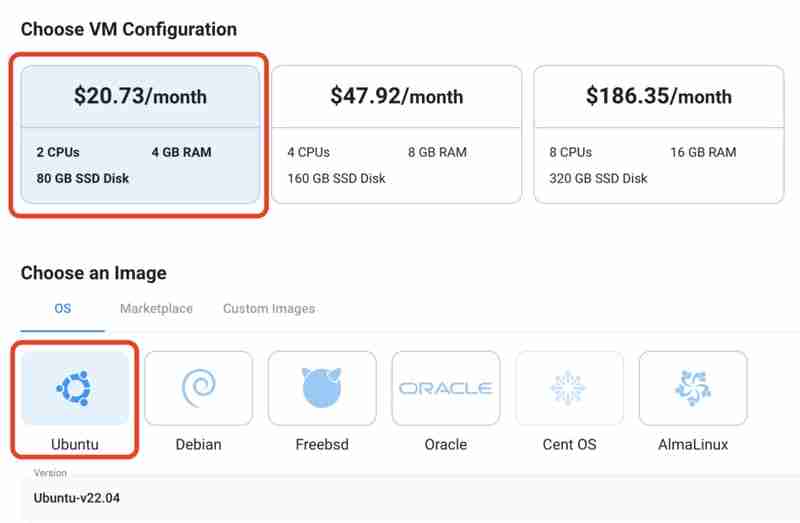Switch to the OS tab

(62, 309)
